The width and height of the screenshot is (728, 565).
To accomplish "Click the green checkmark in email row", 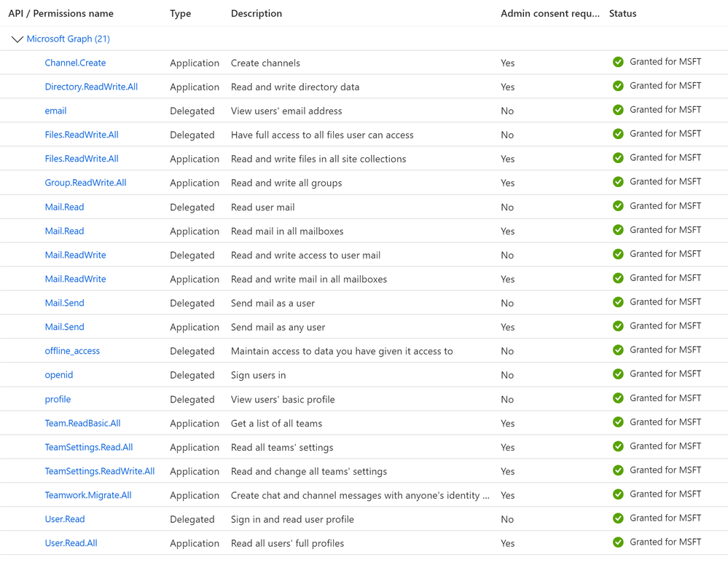I will click(x=618, y=110).
